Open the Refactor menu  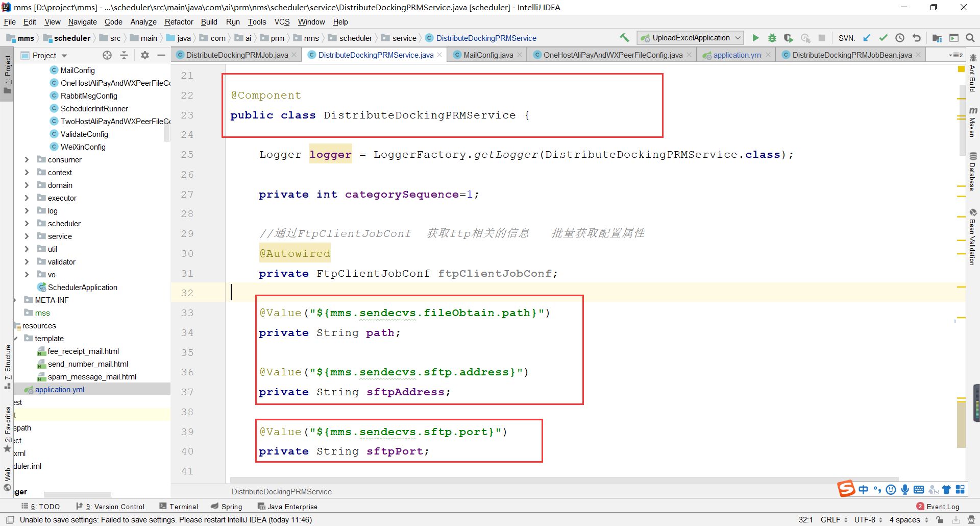click(x=179, y=22)
